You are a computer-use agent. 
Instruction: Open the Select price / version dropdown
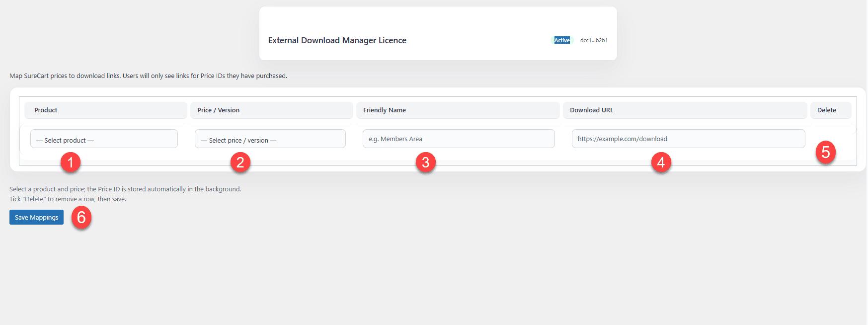pyautogui.click(x=270, y=139)
